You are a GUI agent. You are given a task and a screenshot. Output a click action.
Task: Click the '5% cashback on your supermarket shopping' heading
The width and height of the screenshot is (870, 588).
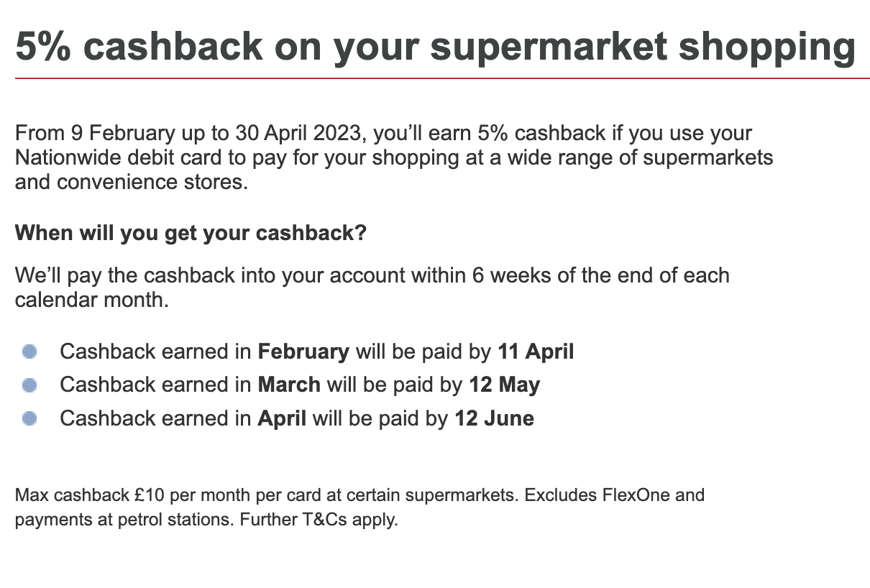pos(435,47)
